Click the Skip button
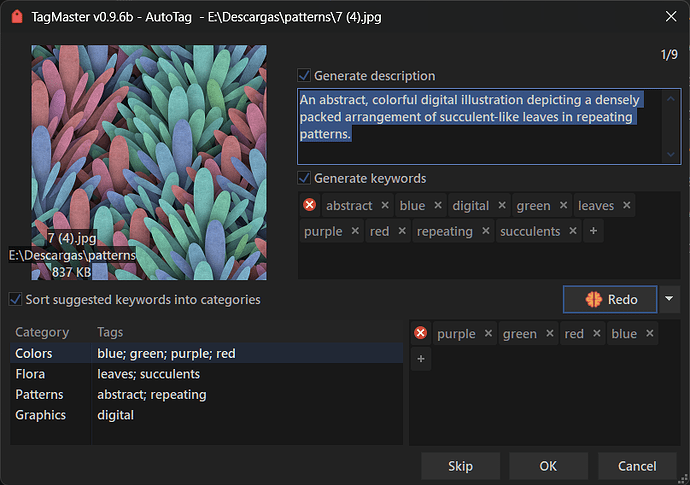Image resolution: width=690 pixels, height=485 pixels. pyautogui.click(x=460, y=466)
